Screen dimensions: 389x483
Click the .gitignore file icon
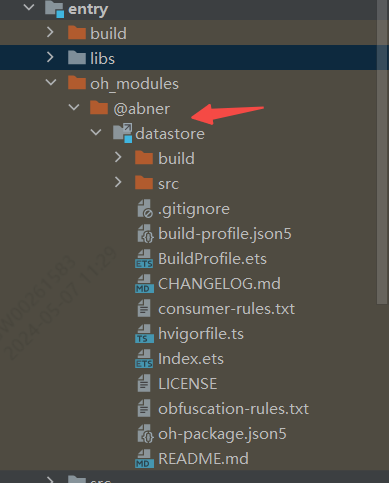(145, 209)
